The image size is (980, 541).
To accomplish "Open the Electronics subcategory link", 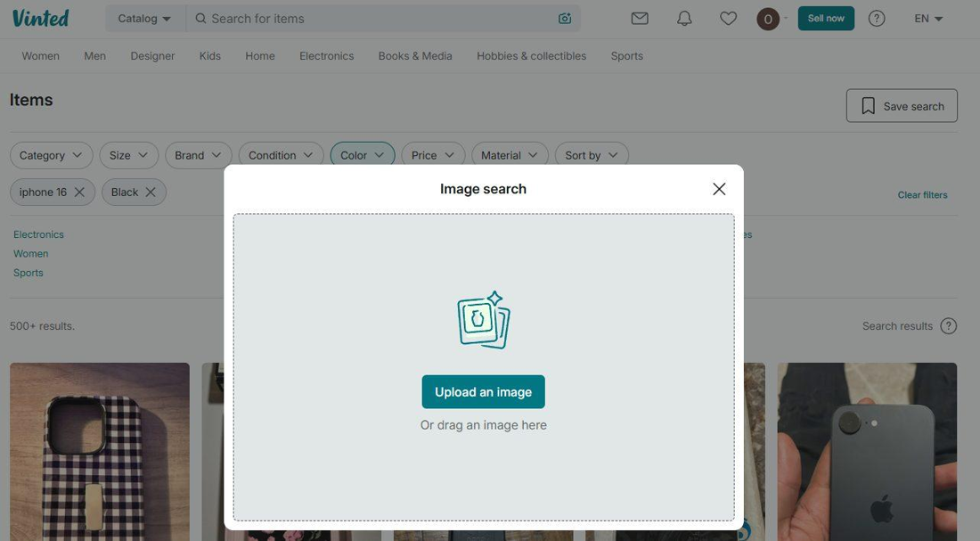I will click(x=38, y=234).
